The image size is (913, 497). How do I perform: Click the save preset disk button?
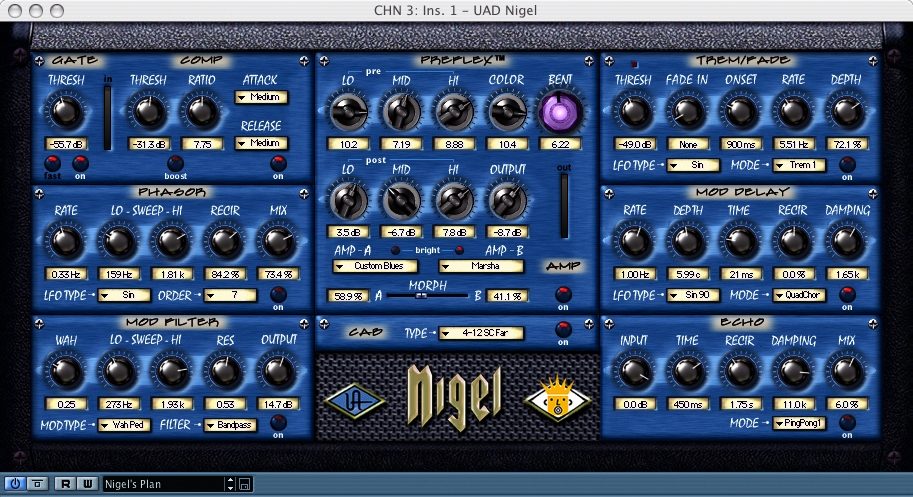(245, 484)
